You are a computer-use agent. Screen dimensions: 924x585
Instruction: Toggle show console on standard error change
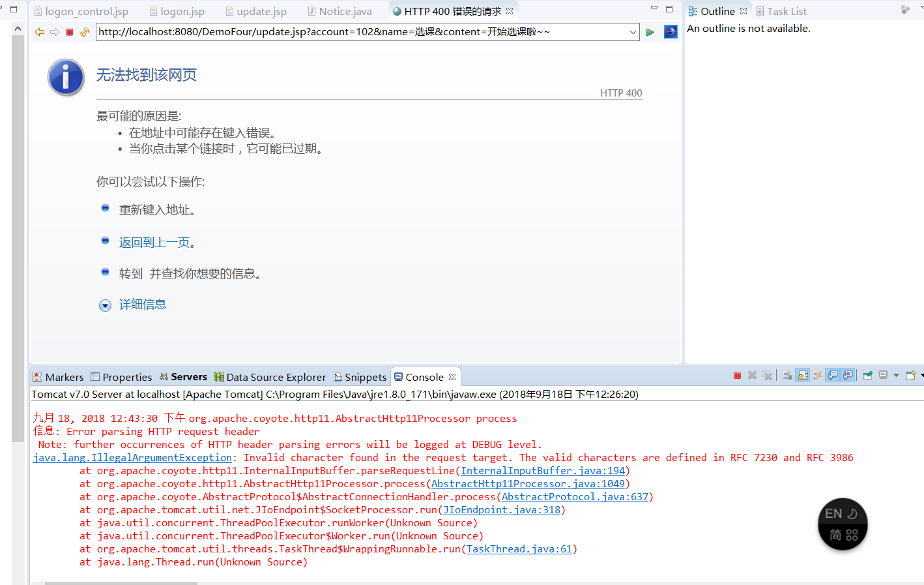pyautogui.click(x=848, y=375)
